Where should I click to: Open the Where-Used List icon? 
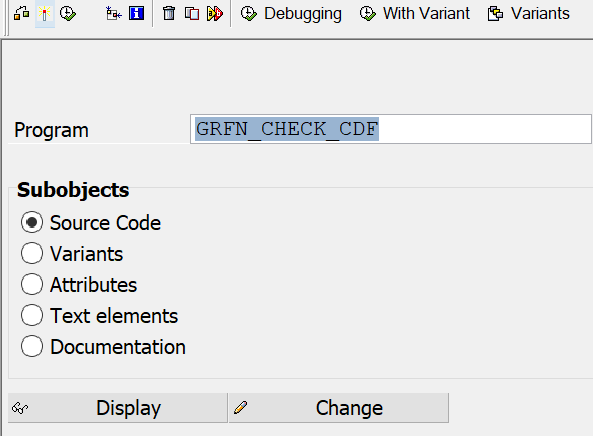[113, 14]
